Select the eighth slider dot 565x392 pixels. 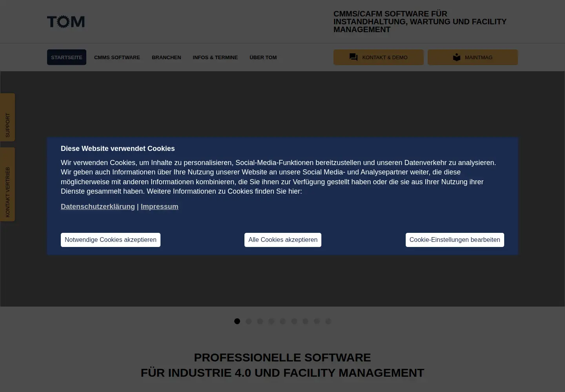tap(317, 321)
